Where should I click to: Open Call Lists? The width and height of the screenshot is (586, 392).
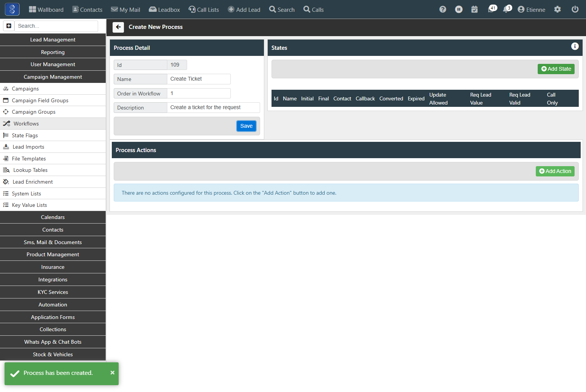204,10
